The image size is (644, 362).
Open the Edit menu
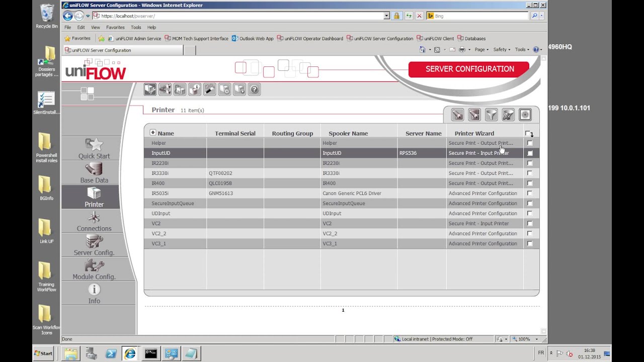[x=81, y=27]
